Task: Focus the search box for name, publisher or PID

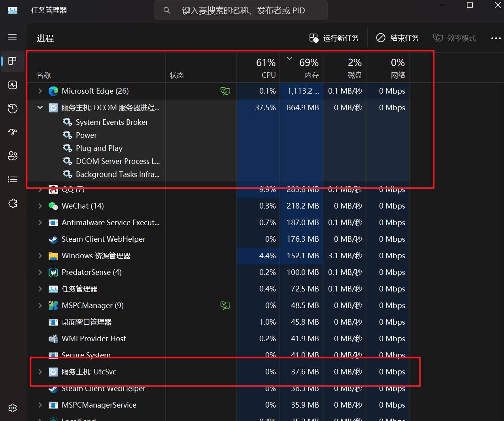Action: point(241,10)
